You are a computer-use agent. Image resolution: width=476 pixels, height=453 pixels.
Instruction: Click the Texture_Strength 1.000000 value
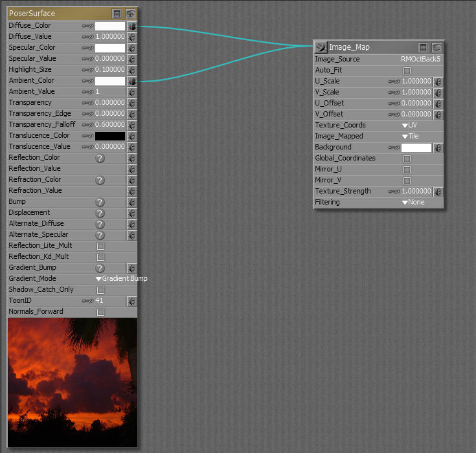tap(416, 191)
